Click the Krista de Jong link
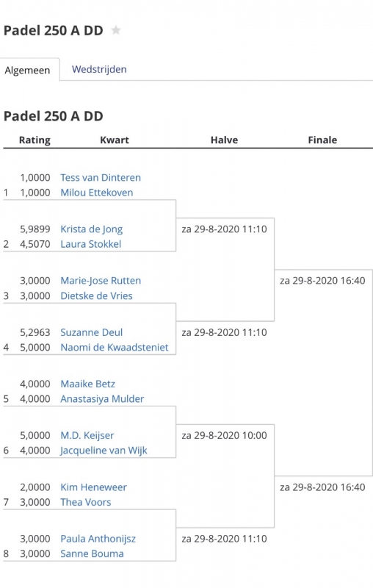Viewport: 373px width, 588px height. (x=92, y=229)
